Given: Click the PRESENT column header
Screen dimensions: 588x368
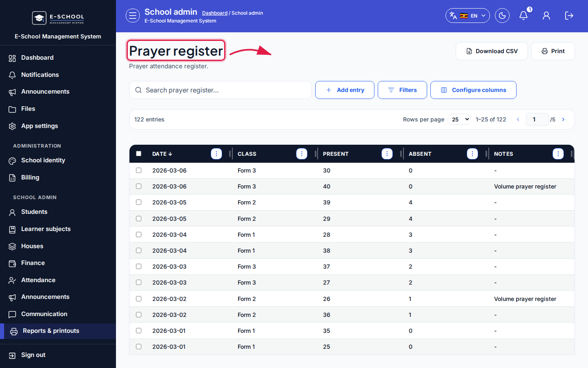Looking at the screenshot, I should [336, 154].
